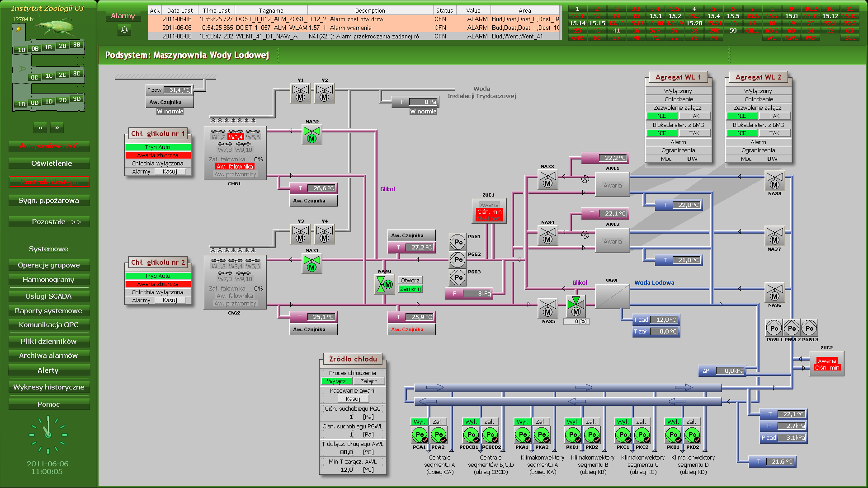
Task: Select valve NA36
Action: click(775, 292)
